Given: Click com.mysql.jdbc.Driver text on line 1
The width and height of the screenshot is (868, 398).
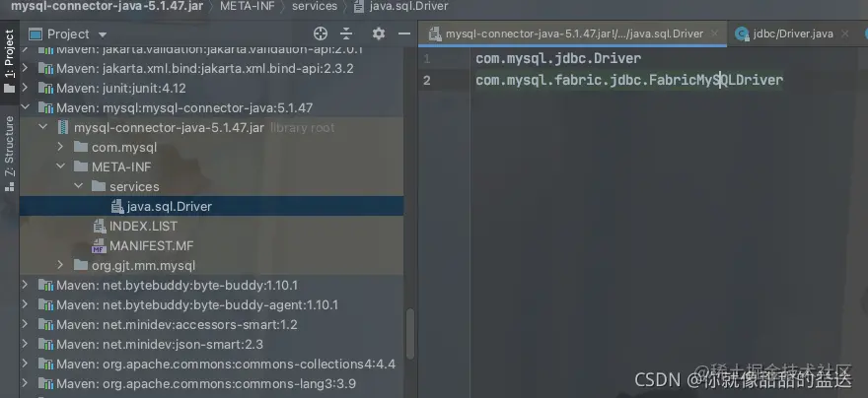Looking at the screenshot, I should [x=558, y=58].
